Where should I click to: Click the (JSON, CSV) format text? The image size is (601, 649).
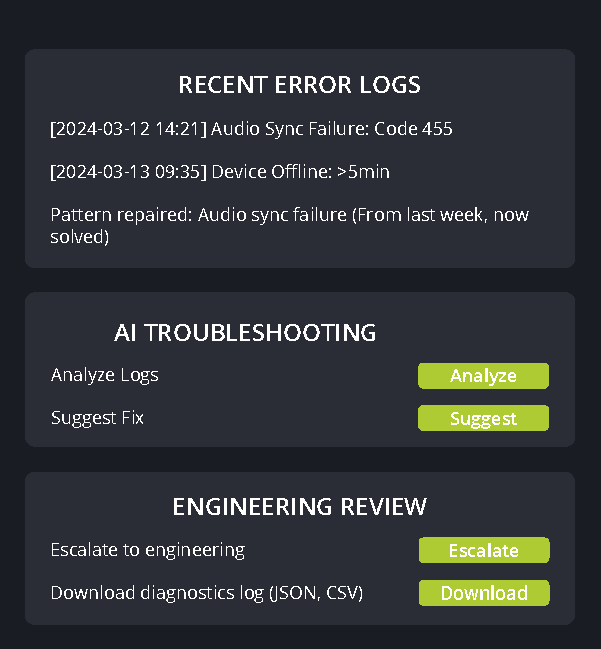(315, 593)
